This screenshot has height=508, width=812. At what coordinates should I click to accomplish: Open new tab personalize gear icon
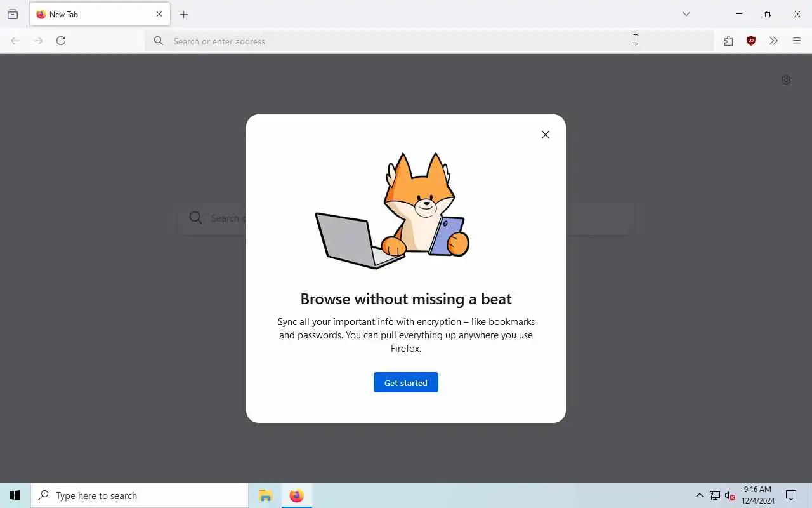(x=786, y=80)
